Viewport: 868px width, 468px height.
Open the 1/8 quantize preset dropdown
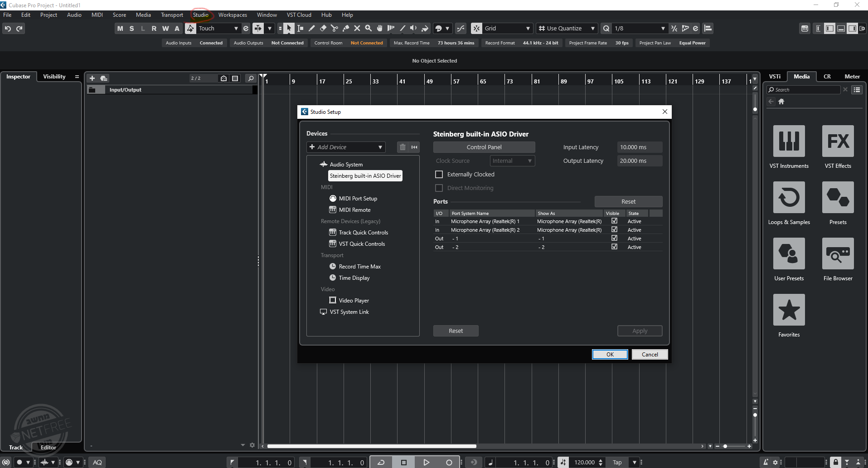640,28
